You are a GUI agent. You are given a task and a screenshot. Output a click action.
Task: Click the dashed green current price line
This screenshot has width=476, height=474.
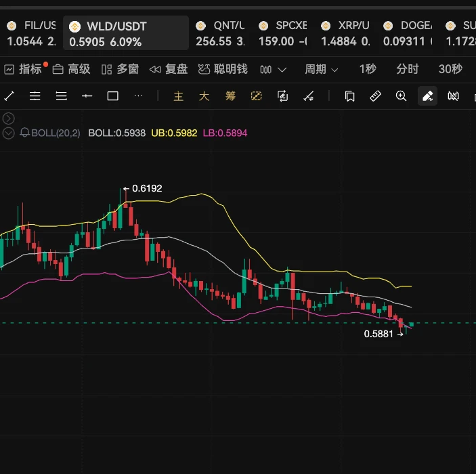[238, 323]
